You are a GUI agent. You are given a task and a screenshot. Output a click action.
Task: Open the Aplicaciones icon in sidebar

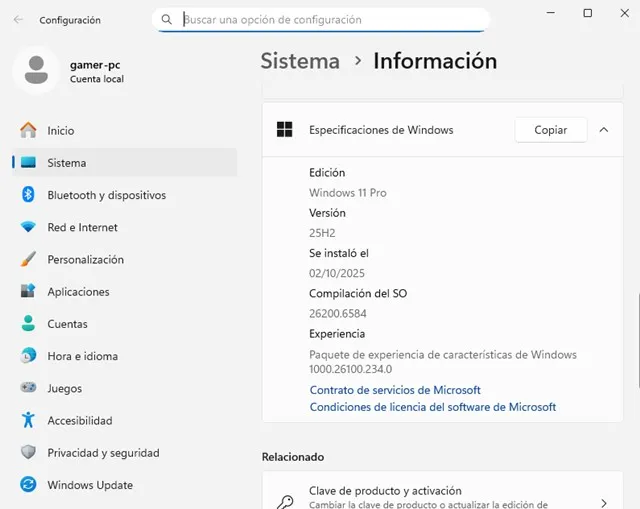pyautogui.click(x=28, y=292)
